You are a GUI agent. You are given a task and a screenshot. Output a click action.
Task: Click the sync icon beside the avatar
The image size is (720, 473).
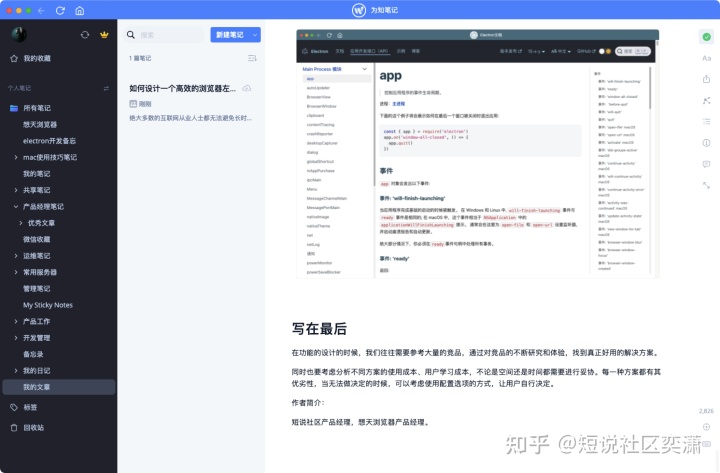pyautogui.click(x=85, y=35)
